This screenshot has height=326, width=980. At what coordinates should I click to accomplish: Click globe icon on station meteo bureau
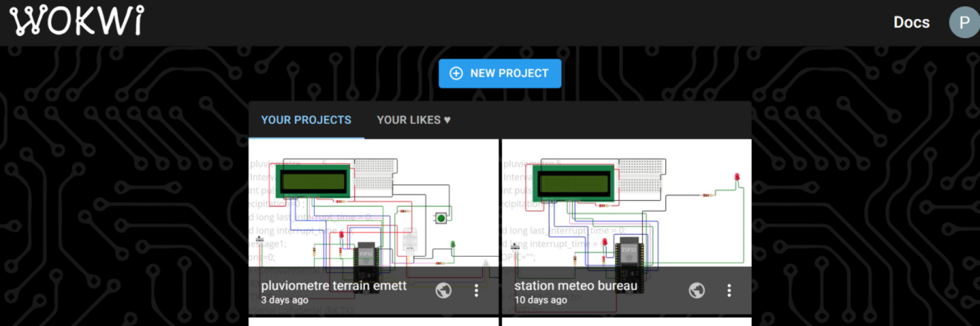click(x=696, y=290)
